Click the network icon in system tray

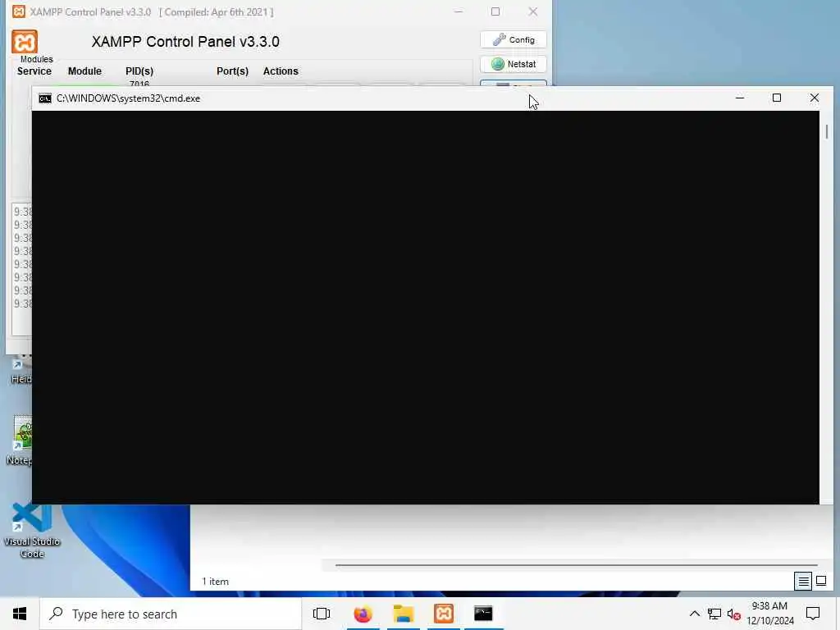tap(714, 614)
